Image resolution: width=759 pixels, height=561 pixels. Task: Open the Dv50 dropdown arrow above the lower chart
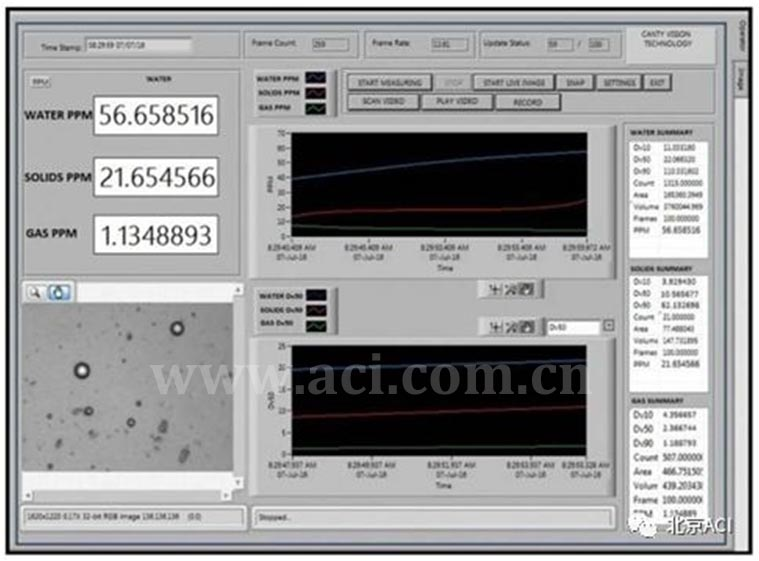609,327
